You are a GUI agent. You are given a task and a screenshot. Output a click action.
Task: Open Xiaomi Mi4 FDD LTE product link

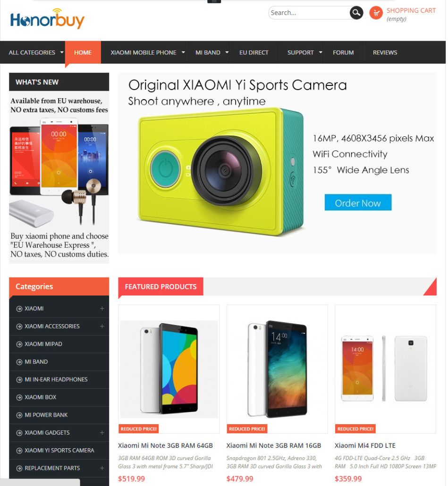coord(365,445)
